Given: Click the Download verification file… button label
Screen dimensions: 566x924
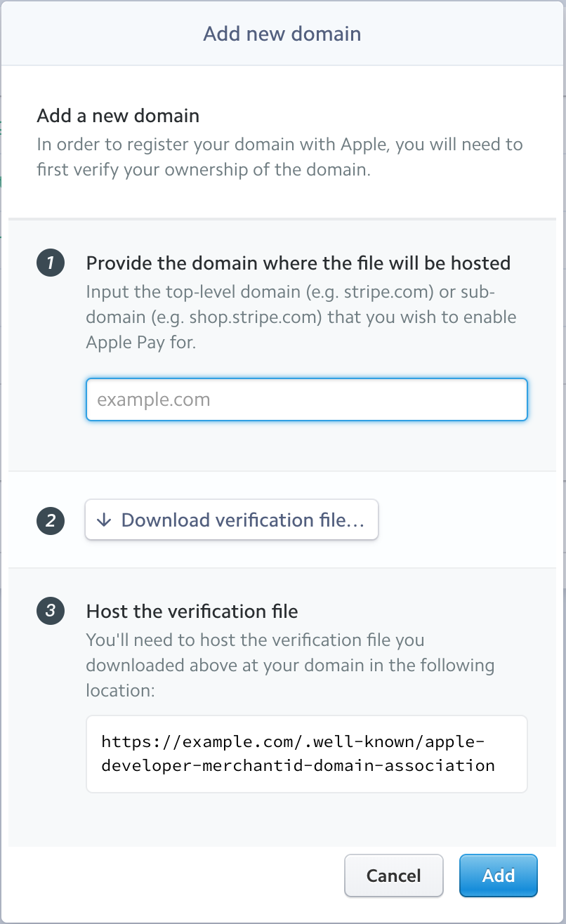Looking at the screenshot, I should (x=243, y=520).
